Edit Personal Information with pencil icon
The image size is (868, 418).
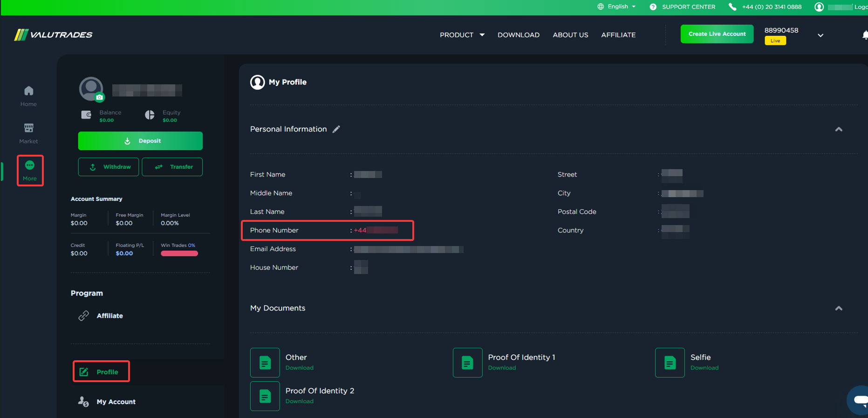(336, 129)
